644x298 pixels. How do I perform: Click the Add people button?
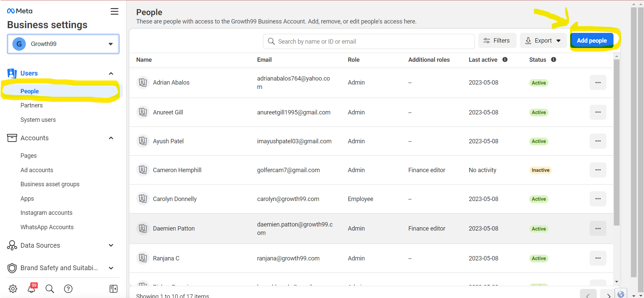[x=592, y=41]
